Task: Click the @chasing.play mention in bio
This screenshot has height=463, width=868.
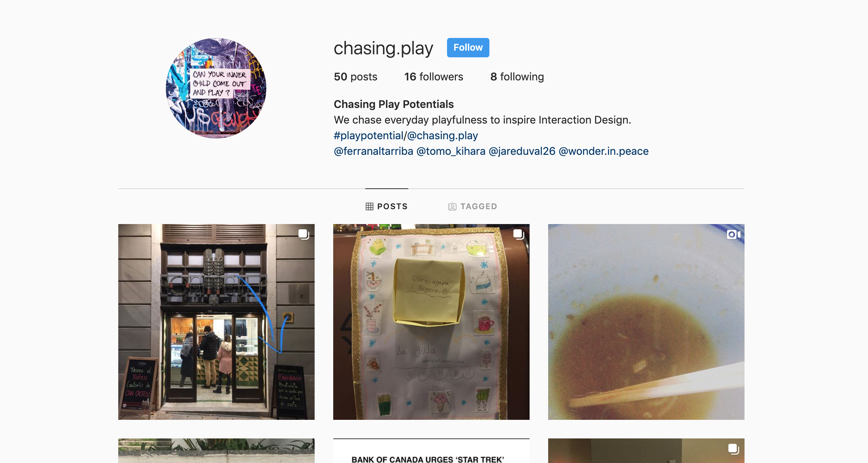Action: click(x=443, y=135)
